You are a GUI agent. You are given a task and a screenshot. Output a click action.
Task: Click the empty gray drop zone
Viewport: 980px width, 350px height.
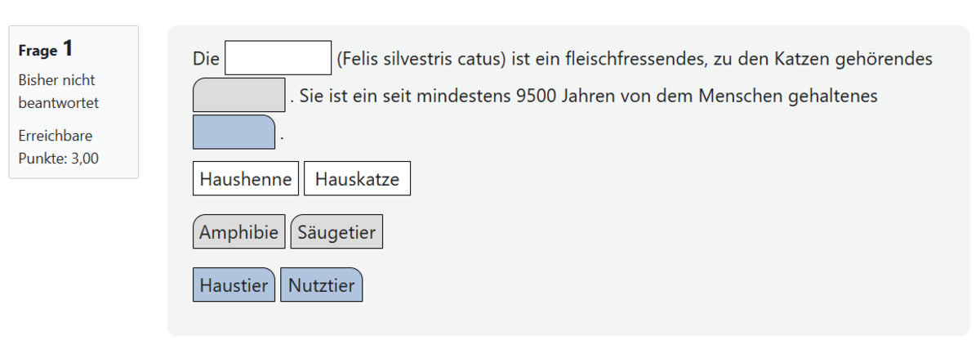pyautogui.click(x=238, y=95)
